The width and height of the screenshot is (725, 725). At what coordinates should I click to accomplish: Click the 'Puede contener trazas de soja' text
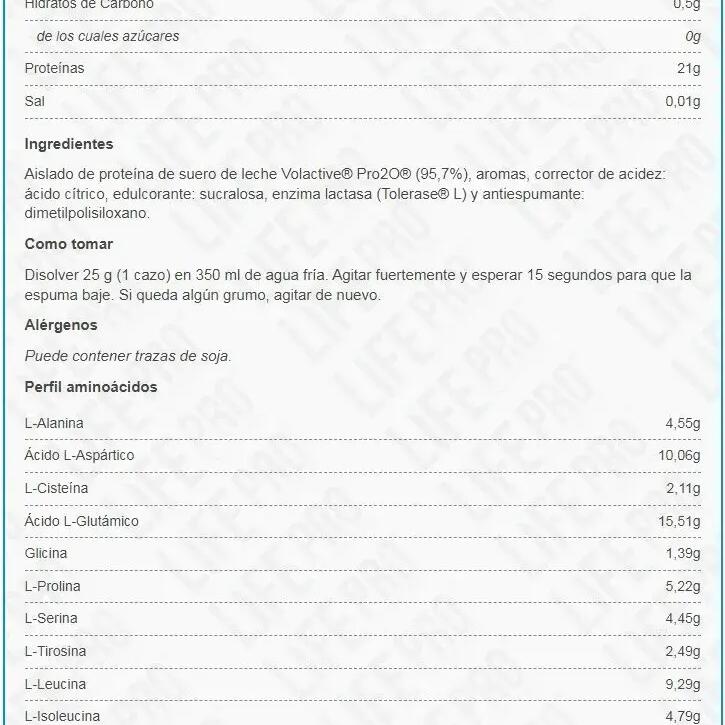pyautogui.click(x=128, y=355)
